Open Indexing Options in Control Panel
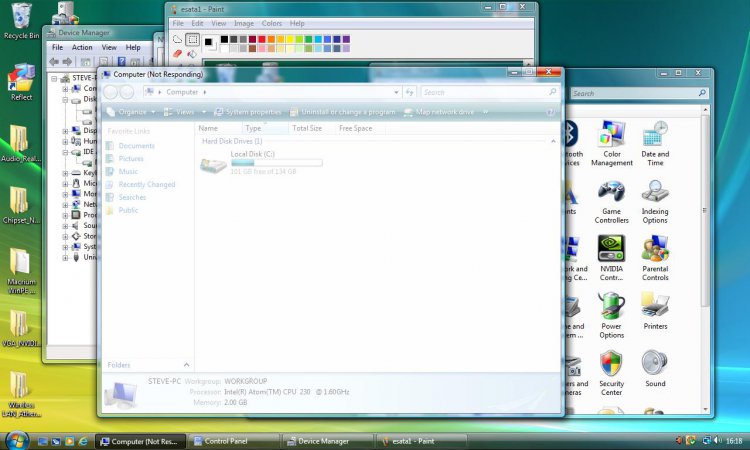 tap(655, 201)
